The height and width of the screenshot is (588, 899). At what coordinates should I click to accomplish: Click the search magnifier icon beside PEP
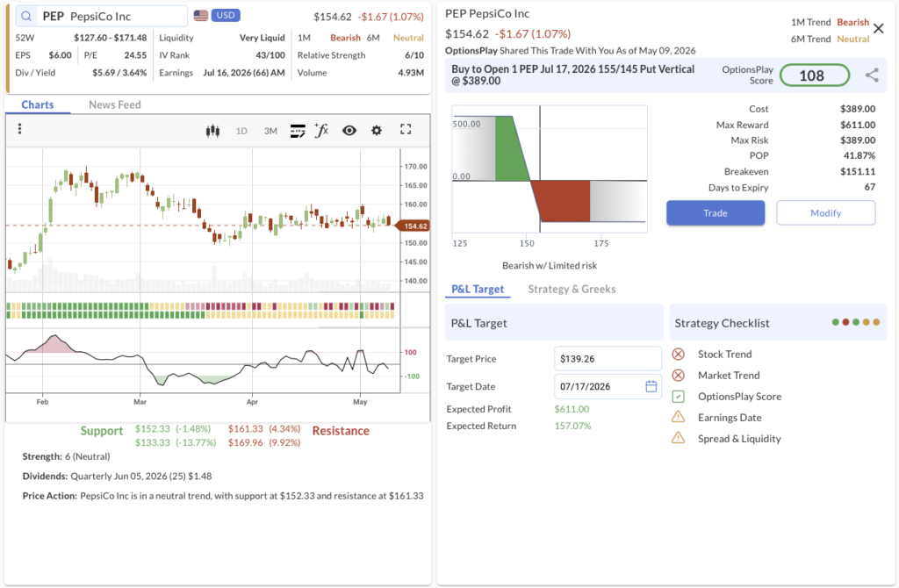[26, 16]
